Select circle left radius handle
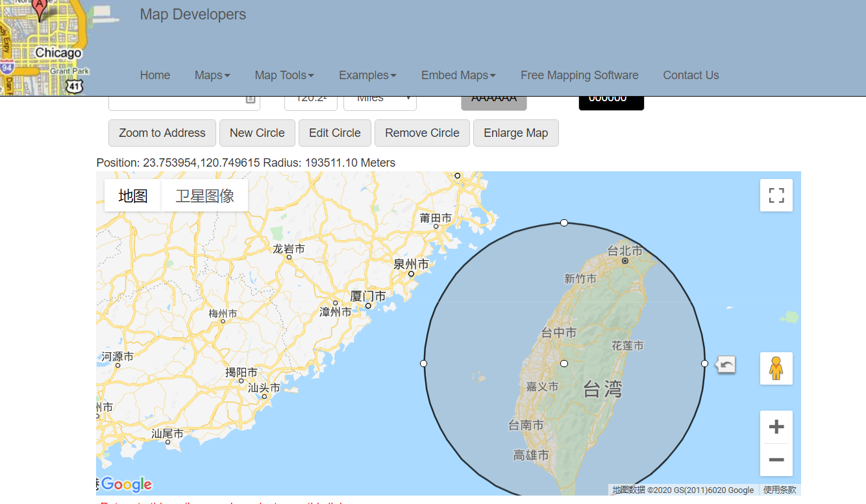This screenshot has height=504, width=866. coord(423,363)
